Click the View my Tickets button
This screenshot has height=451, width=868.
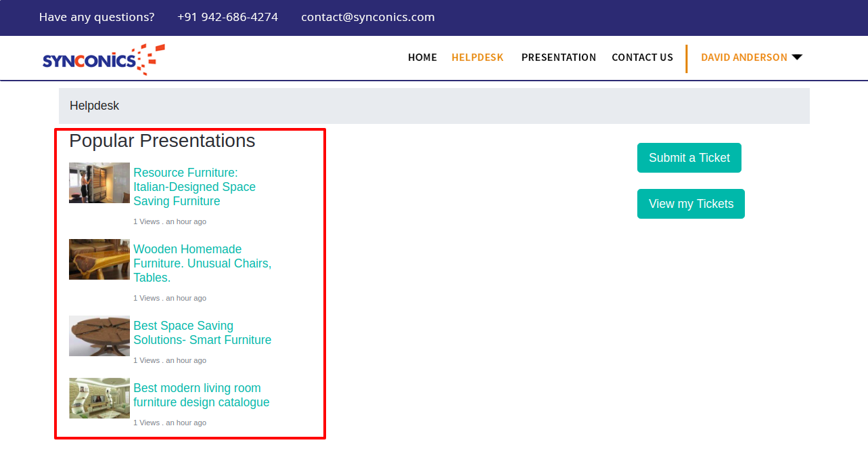click(x=691, y=204)
